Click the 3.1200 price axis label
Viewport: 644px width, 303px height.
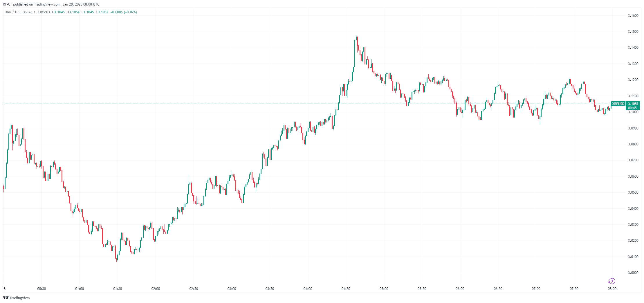(633, 80)
